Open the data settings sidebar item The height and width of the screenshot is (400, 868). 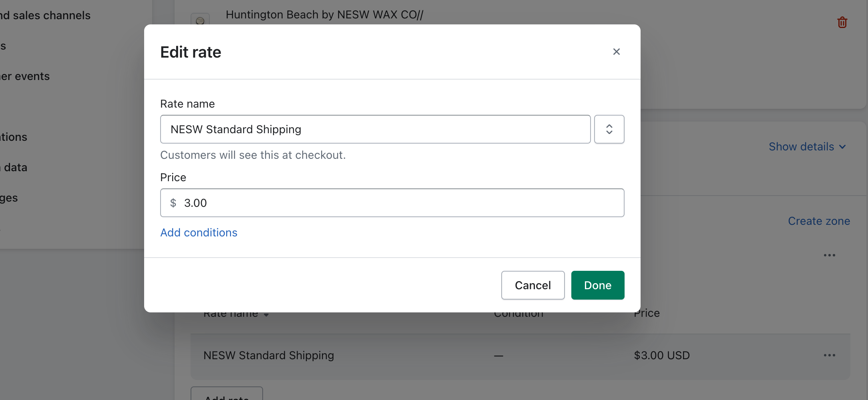[15, 168]
